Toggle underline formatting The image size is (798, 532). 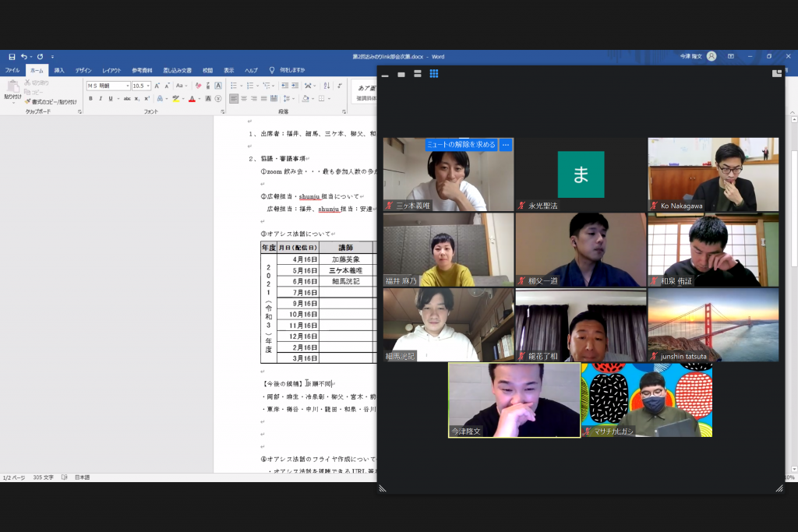click(x=111, y=99)
